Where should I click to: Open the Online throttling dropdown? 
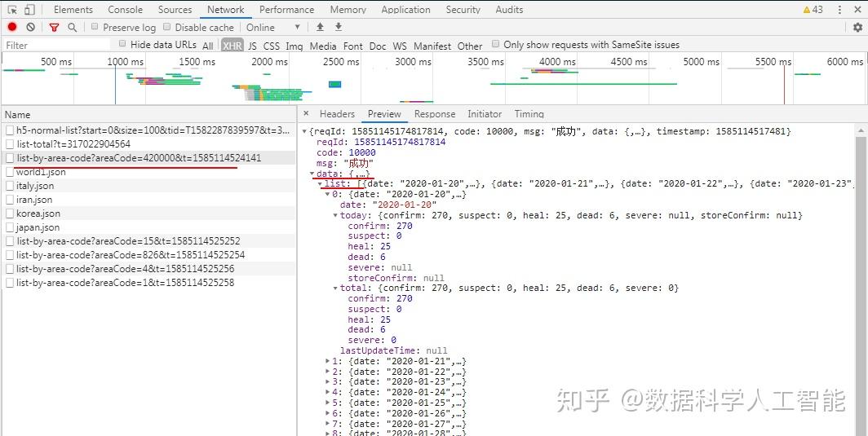coord(273,27)
